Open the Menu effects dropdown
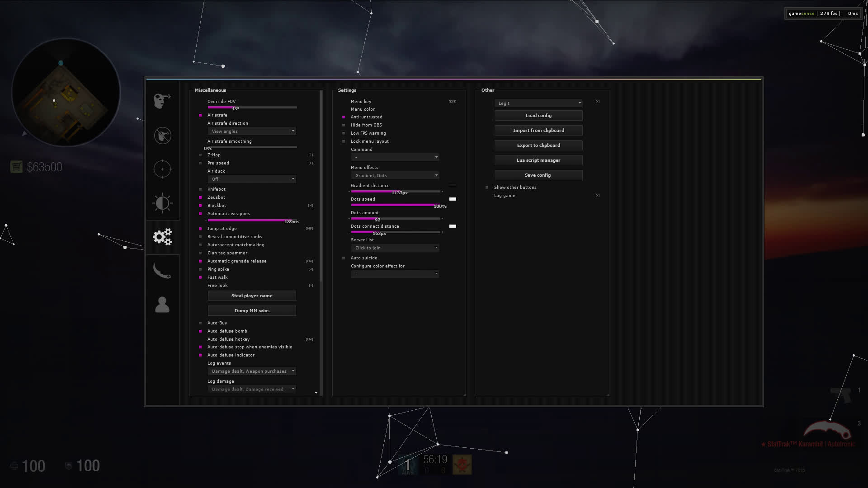The image size is (868, 488). 395,175
